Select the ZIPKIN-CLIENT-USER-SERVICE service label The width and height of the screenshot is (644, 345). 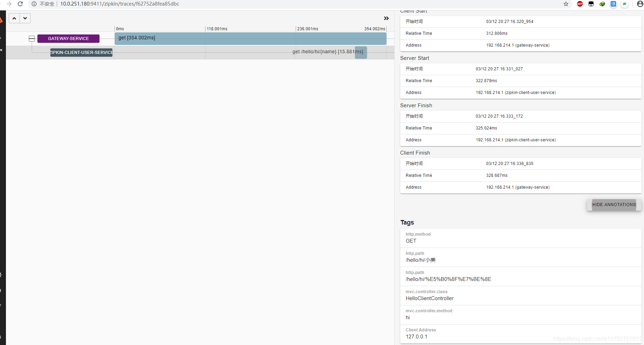(81, 53)
